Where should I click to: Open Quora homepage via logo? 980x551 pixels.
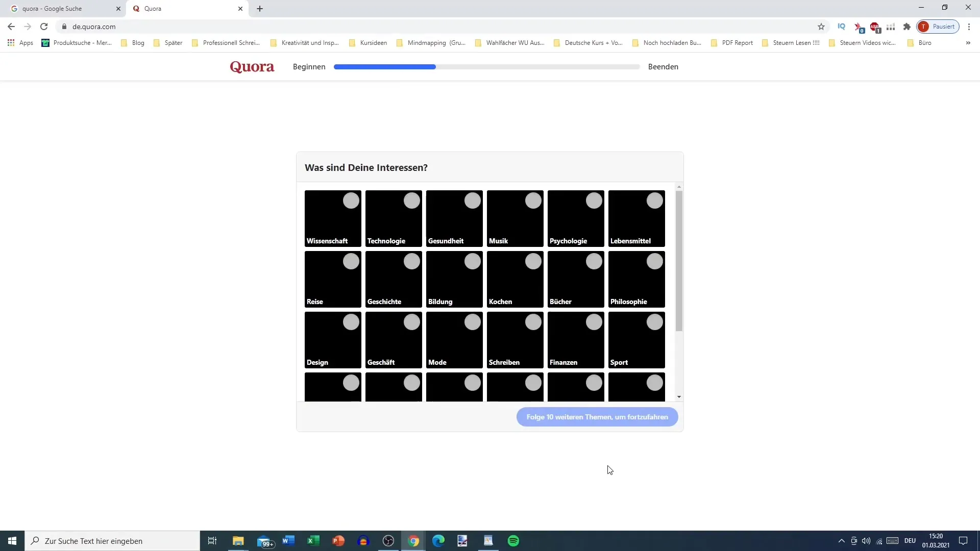point(253,67)
